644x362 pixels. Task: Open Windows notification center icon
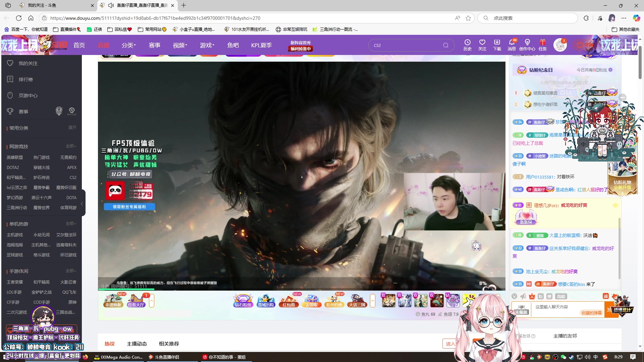coord(633,357)
